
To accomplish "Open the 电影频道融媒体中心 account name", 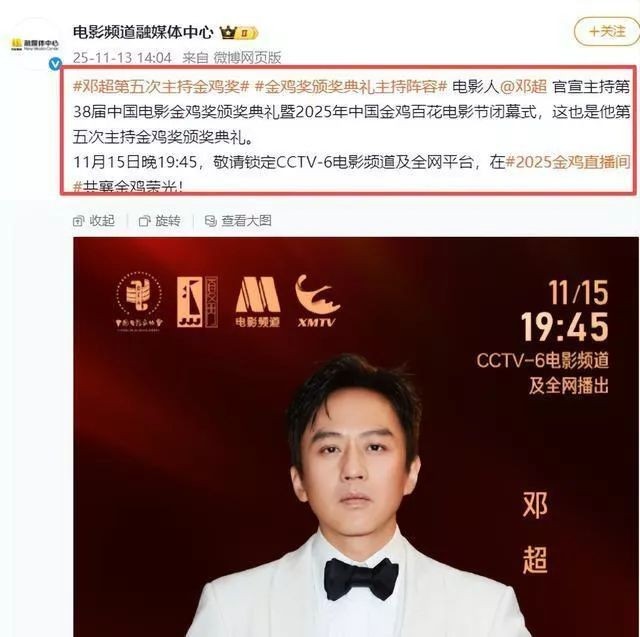I will pos(143,32).
